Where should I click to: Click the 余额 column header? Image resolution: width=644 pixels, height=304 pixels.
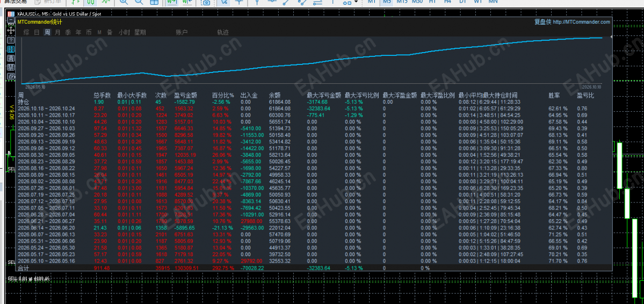tap(275, 95)
